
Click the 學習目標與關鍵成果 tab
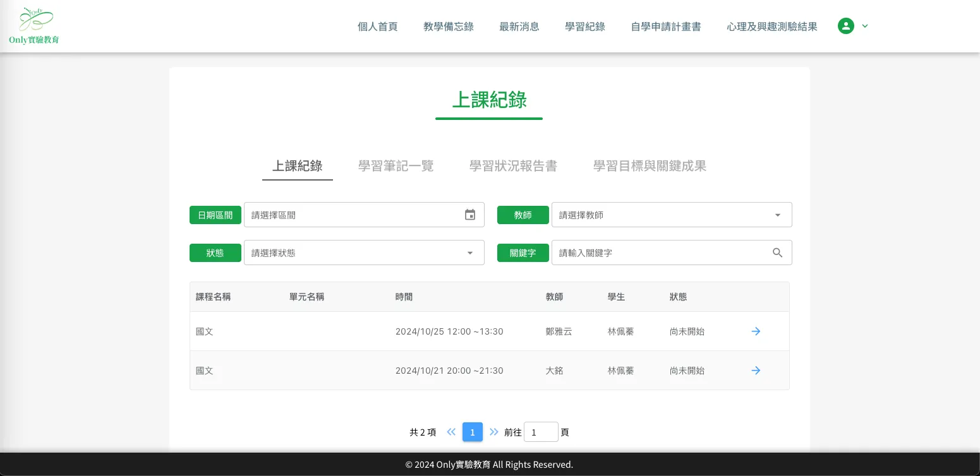coord(650,166)
